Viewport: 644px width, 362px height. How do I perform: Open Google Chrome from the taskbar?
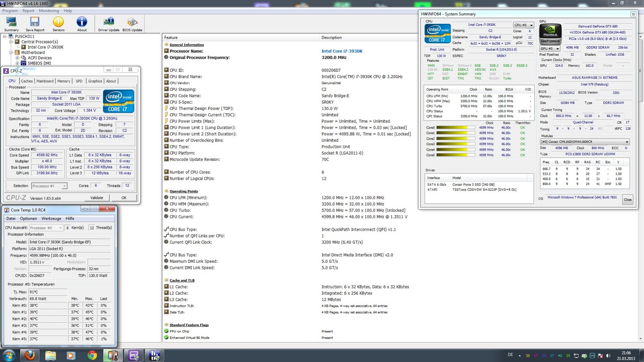pos(92,355)
